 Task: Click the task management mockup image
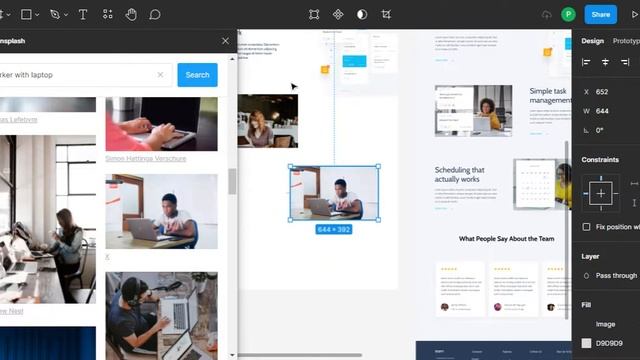(473, 111)
